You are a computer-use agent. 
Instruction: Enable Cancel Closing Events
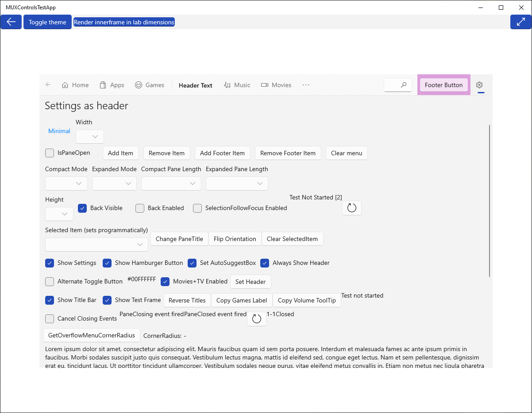50,318
